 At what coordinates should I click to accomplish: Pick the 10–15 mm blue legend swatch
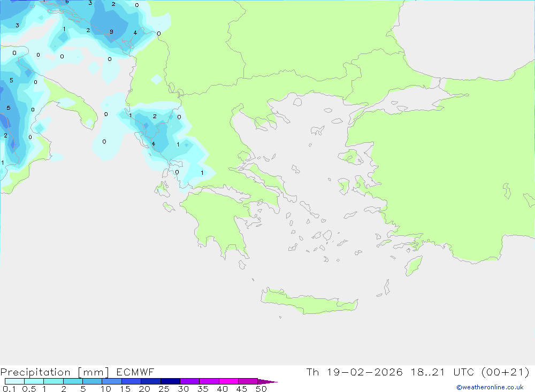tap(112, 381)
